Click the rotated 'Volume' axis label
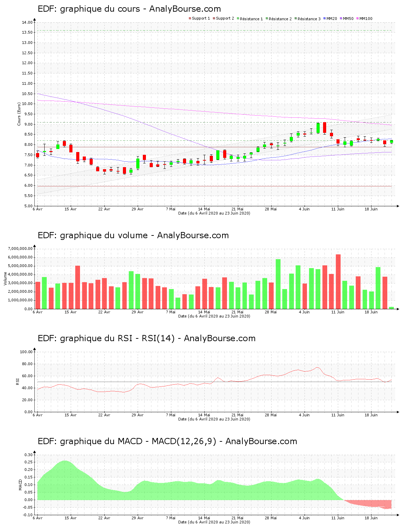Screen dimensions: 412x532 (x=5, y=279)
